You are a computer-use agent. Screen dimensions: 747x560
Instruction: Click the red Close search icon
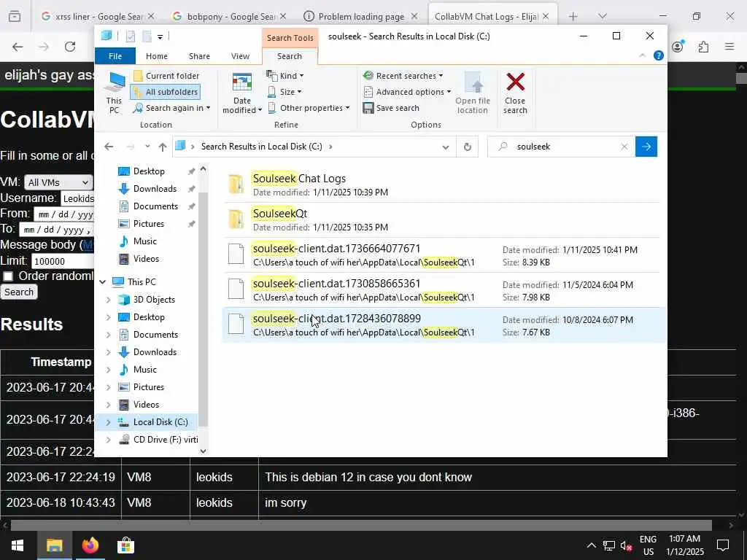coord(516,82)
